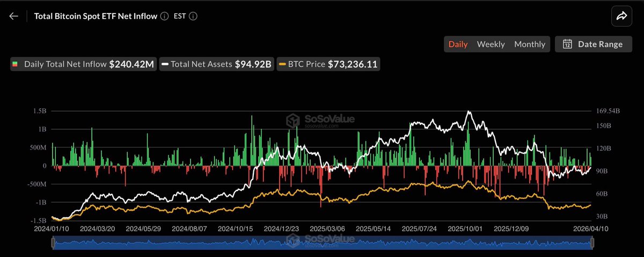Toggle the Total Net Assets line
The width and height of the screenshot is (644, 257).
216,64
